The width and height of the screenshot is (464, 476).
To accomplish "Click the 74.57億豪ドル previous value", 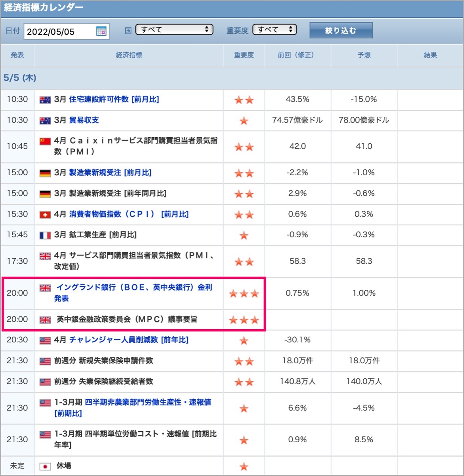I will 297,120.
